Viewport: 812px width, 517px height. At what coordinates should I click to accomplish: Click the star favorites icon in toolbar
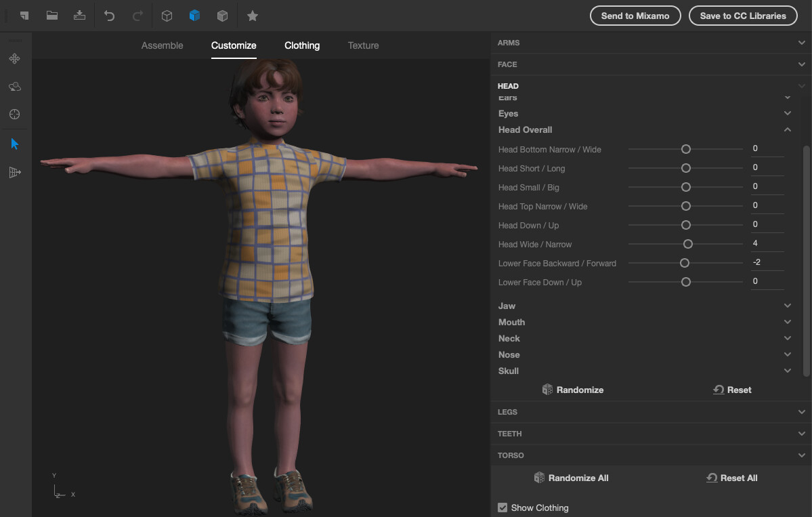click(252, 15)
